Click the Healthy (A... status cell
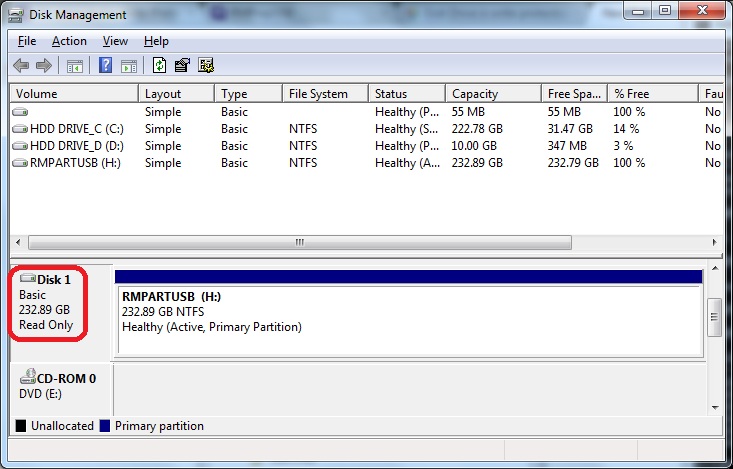This screenshot has height=469, width=733. point(407,163)
